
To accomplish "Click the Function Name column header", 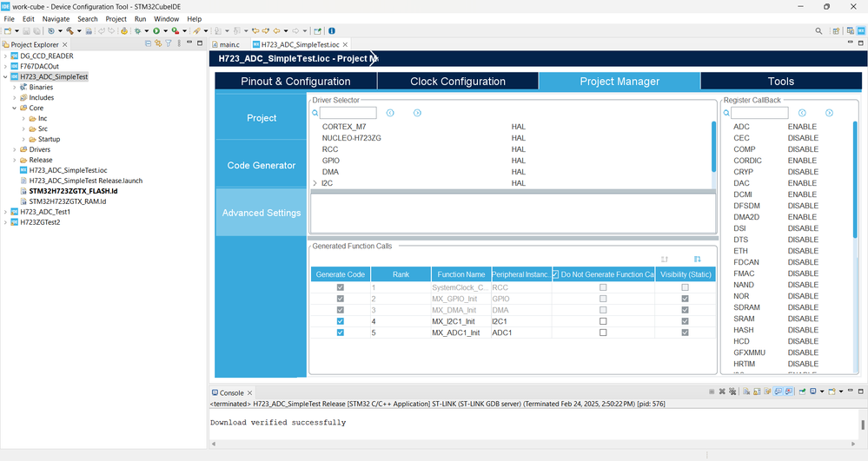I will pyautogui.click(x=461, y=274).
